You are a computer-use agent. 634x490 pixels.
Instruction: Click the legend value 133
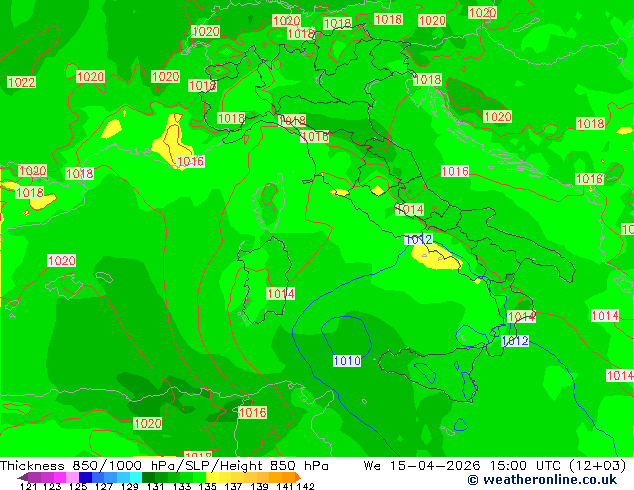pos(182,486)
